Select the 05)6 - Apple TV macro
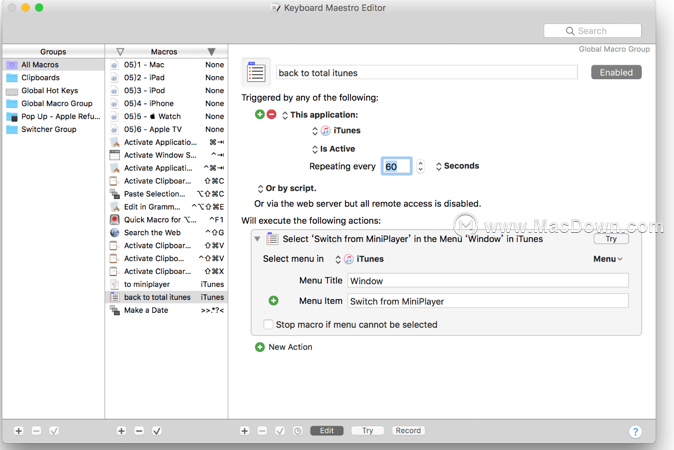The height and width of the screenshot is (450, 674). (x=166, y=129)
